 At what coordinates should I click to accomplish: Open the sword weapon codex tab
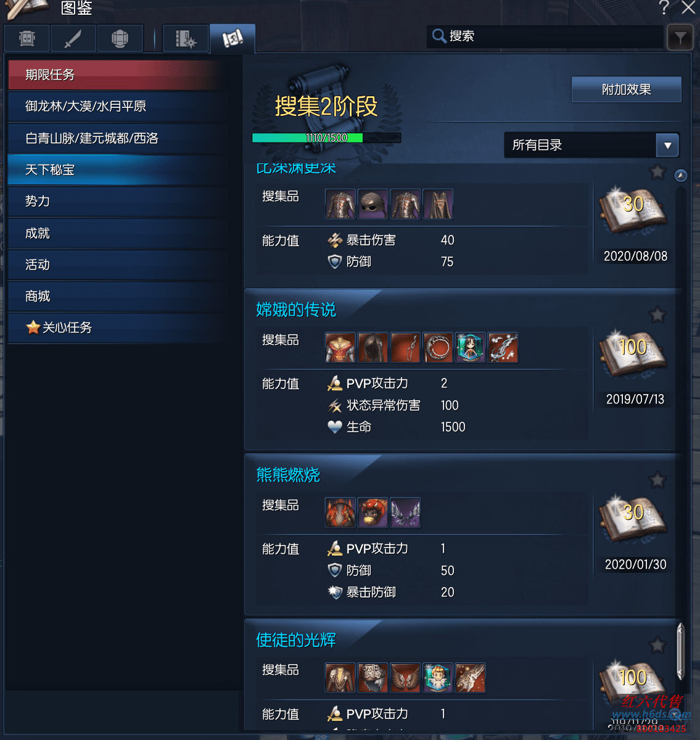click(73, 38)
